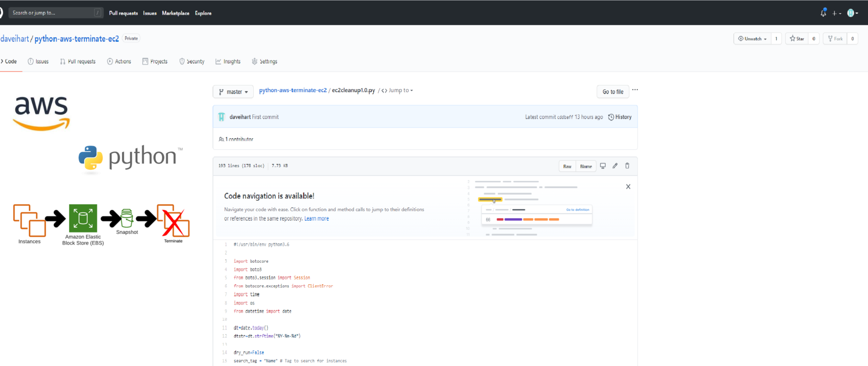The height and width of the screenshot is (366, 868).
Task: Star the repository
Action: point(797,39)
